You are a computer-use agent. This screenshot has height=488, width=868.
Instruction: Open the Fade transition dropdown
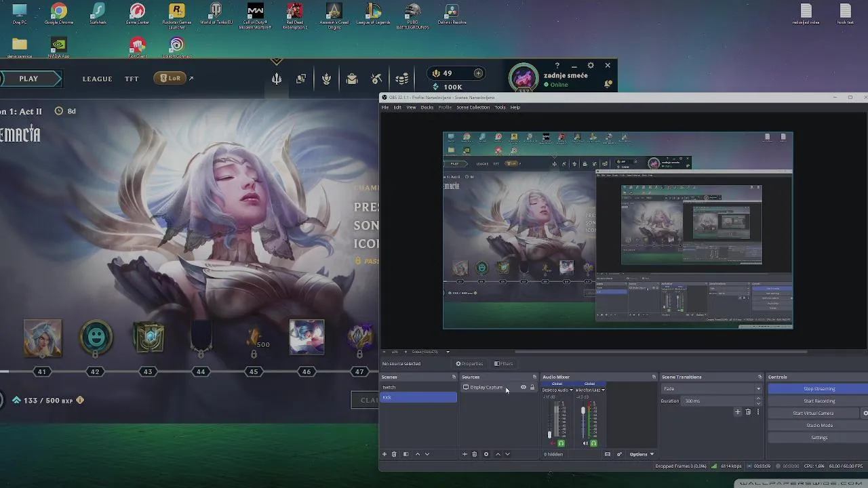(711, 389)
